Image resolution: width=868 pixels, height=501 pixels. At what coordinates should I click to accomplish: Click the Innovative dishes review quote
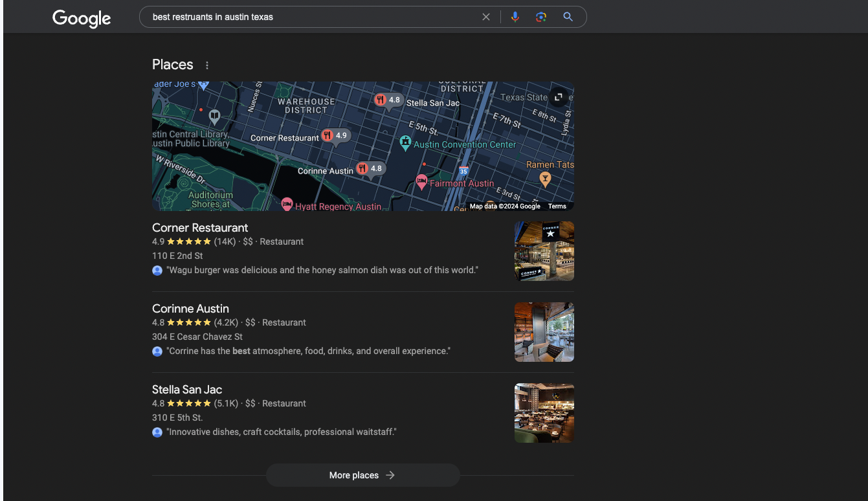282,432
